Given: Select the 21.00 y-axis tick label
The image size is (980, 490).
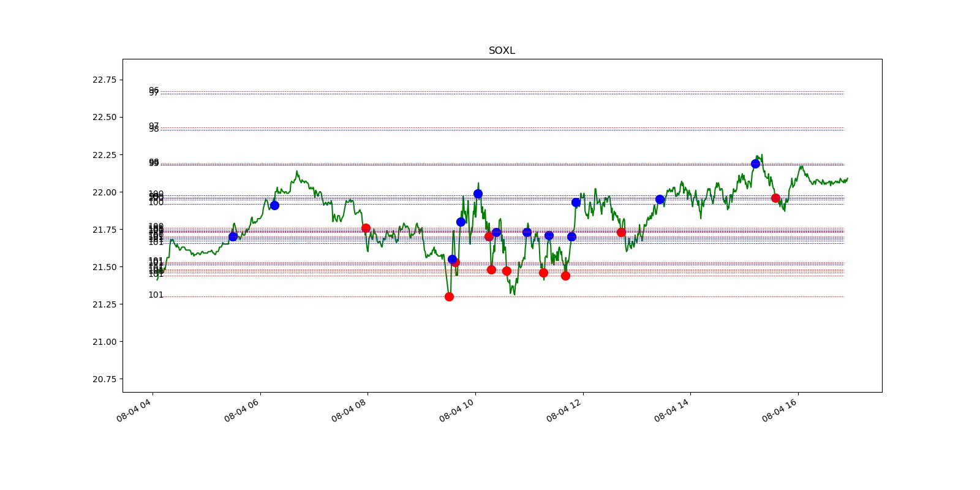Looking at the screenshot, I should pyautogui.click(x=104, y=342).
